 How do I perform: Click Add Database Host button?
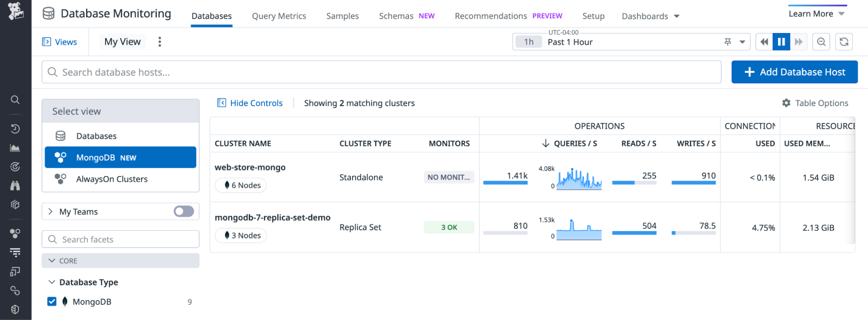794,72
